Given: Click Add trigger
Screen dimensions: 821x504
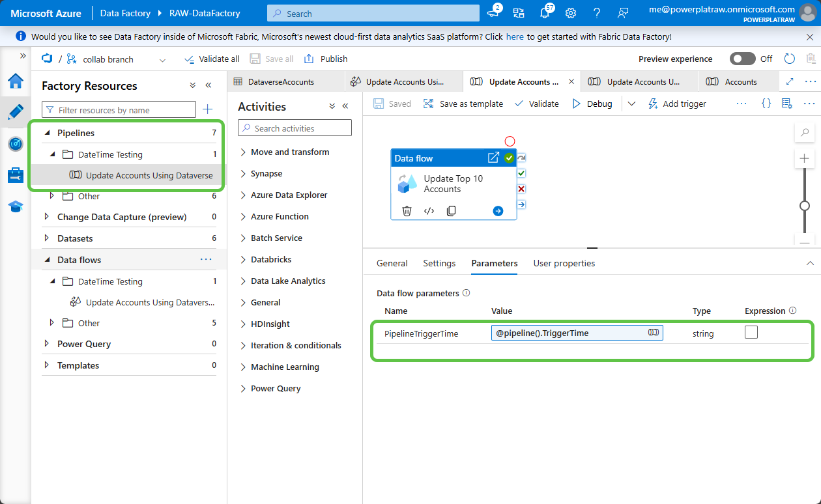Looking at the screenshot, I should click(x=677, y=104).
